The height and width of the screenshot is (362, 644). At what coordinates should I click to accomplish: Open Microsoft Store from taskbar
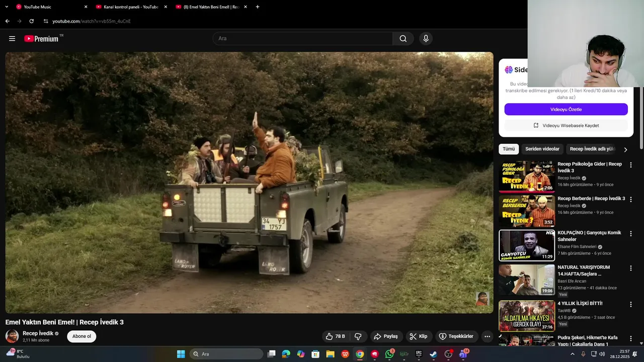point(315,354)
